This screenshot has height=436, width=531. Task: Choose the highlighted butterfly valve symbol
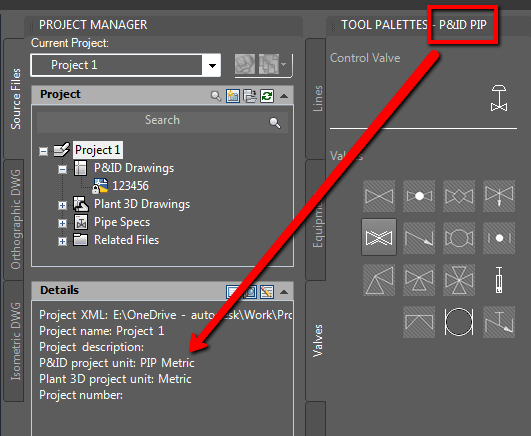[379, 237]
